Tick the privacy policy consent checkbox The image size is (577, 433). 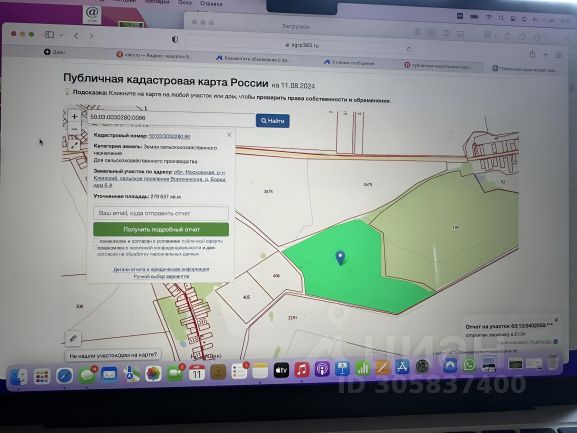pyautogui.click(x=96, y=248)
